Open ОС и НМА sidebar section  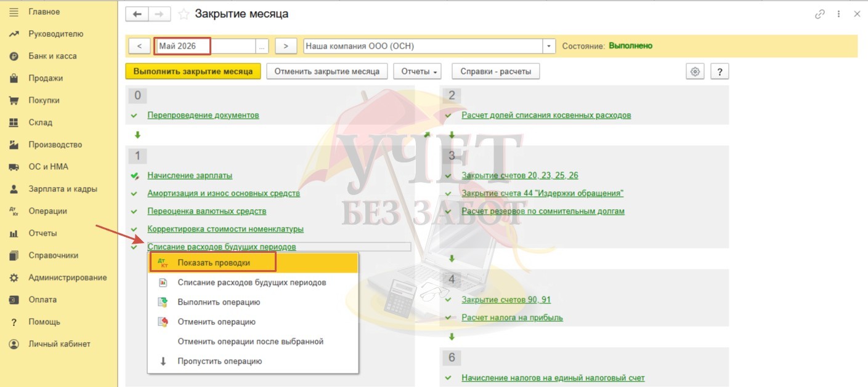pyautogui.click(x=48, y=167)
